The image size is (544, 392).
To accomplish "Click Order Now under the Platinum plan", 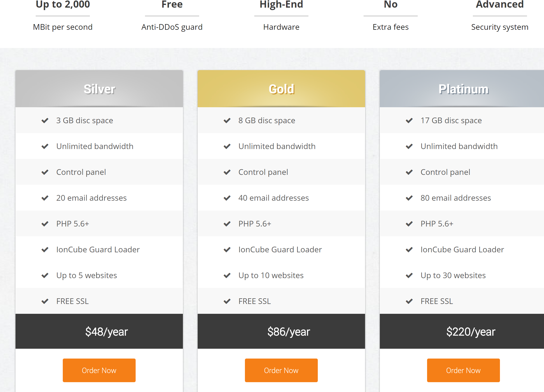I will (x=463, y=370).
